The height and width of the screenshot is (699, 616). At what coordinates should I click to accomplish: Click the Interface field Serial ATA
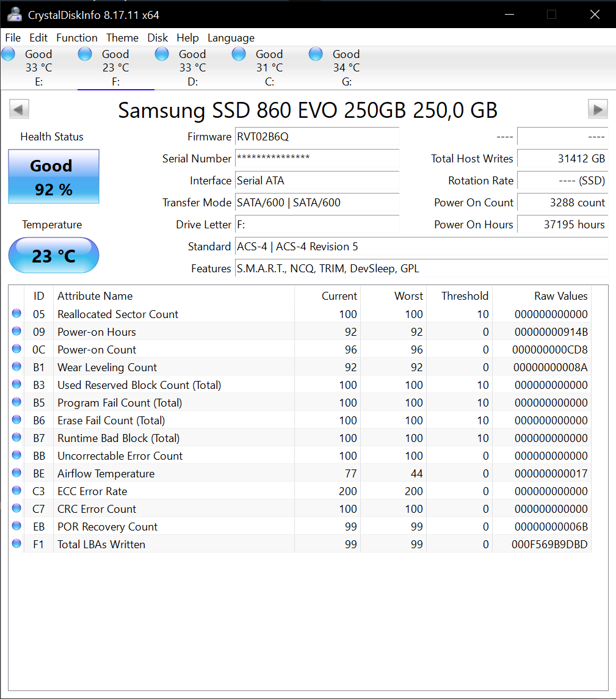(x=317, y=181)
